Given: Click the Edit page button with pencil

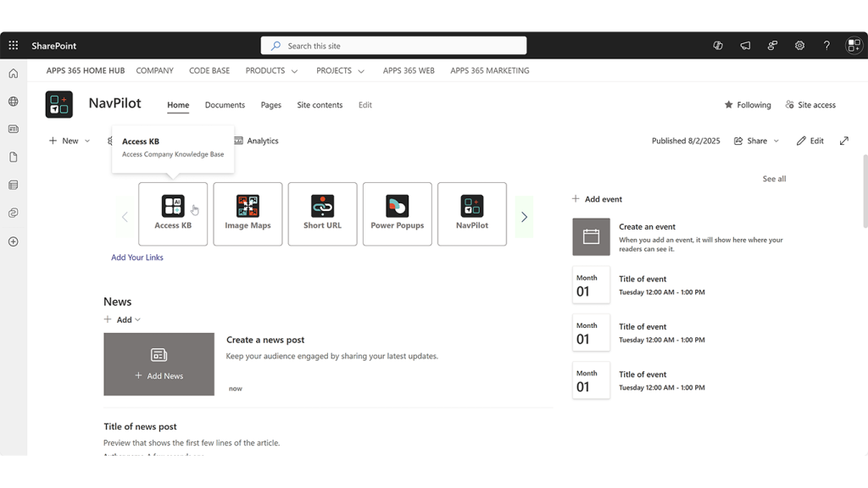Looking at the screenshot, I should point(810,141).
